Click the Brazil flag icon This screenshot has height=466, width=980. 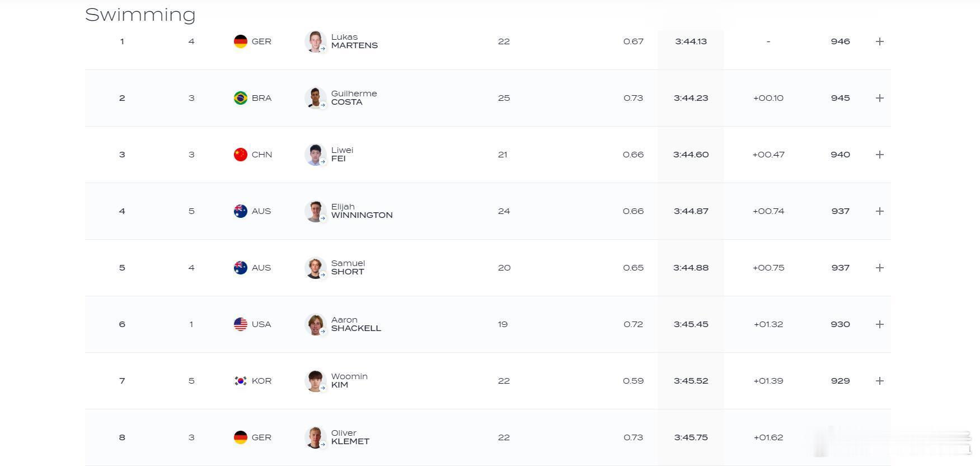click(241, 98)
